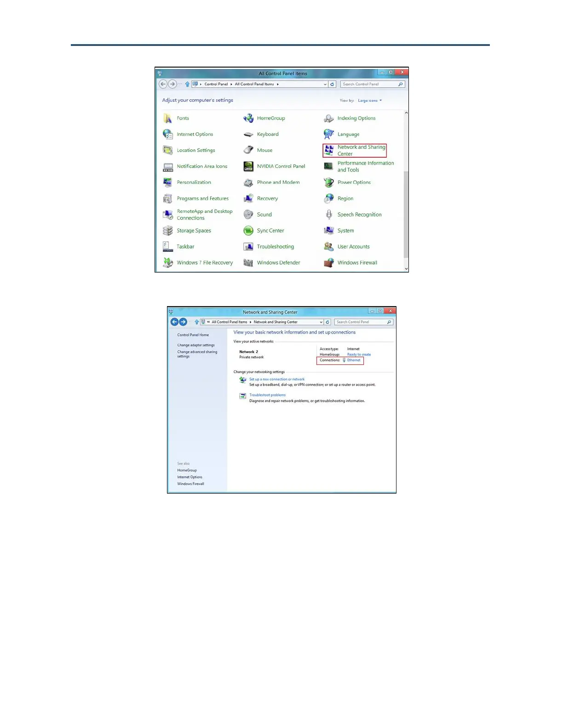Screen dimensions: 563x728
Task: Expand address bar history in Network and Sharing Center
Action: (x=321, y=322)
